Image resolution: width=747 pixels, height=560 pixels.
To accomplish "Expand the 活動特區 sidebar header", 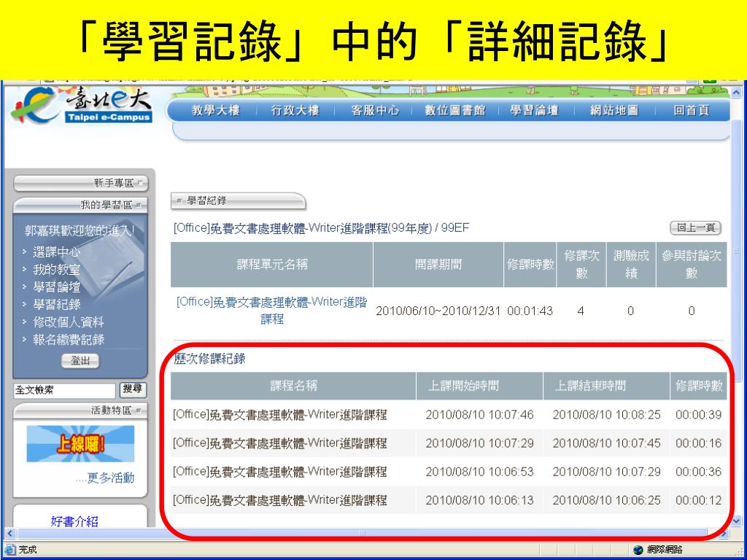I will click(x=80, y=411).
